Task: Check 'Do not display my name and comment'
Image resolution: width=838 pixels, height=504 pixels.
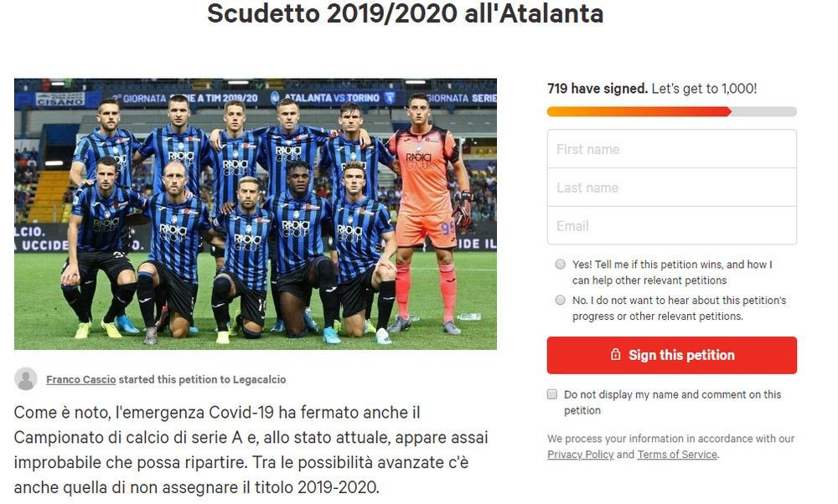Action: tap(552, 394)
